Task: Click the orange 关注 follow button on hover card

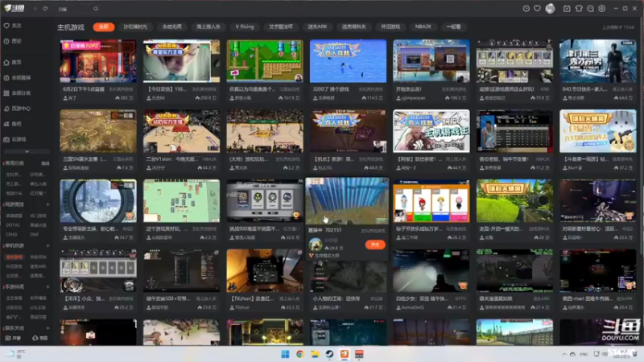Action: 375,245
